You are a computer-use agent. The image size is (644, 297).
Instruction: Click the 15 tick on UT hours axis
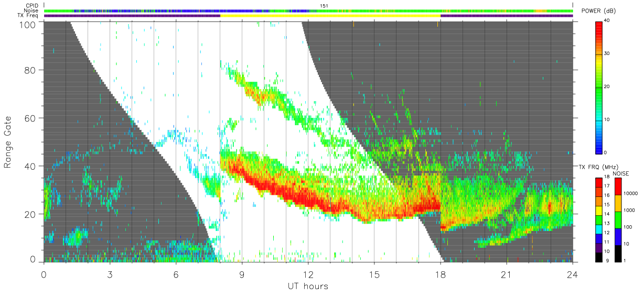[374, 274]
